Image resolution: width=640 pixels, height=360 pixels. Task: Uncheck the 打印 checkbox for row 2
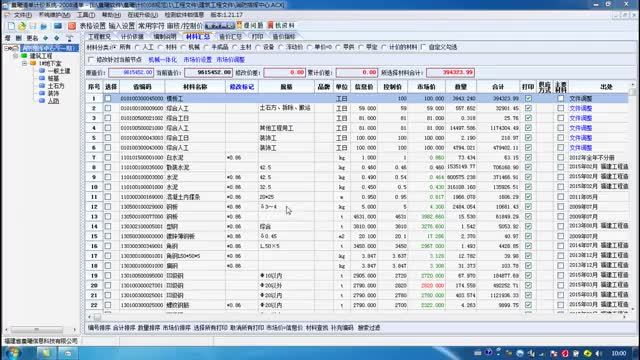point(528,108)
